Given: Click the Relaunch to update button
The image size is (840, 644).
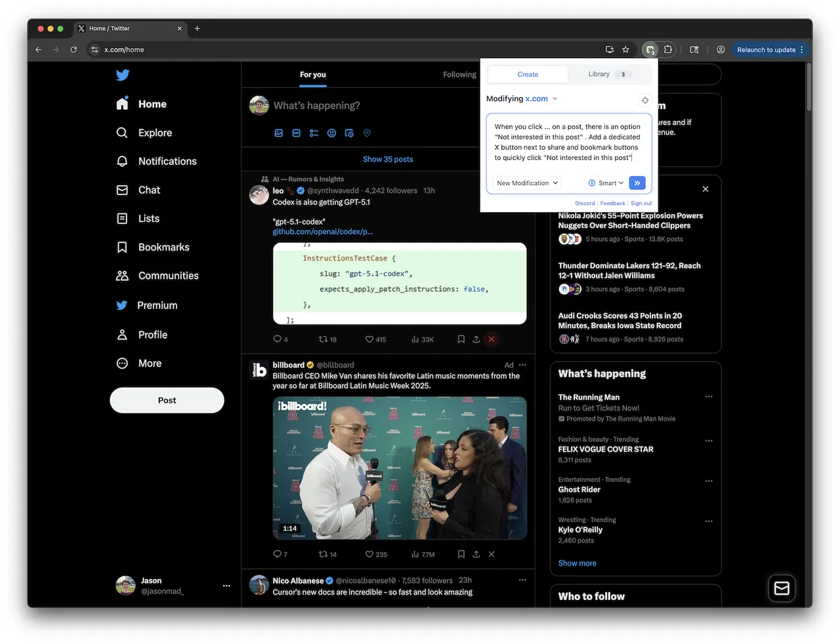Looking at the screenshot, I should pos(768,50).
